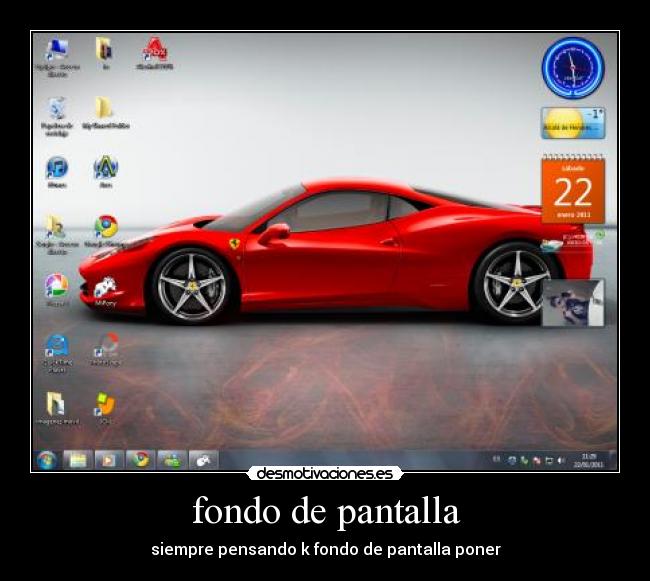Viewport: 650px width, 581px height.
Task: Open Windows Explorer from the taskbar
Action: [x=78, y=460]
